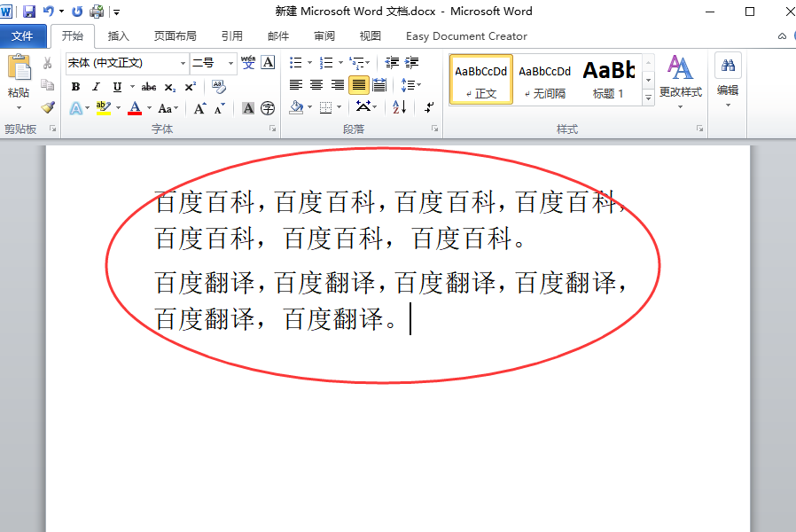
Task: Click the Shrink Font icon
Action: [219, 108]
